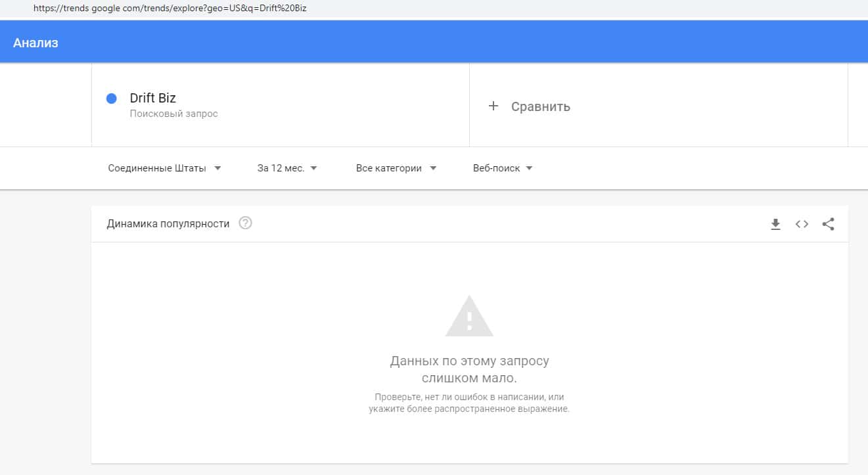
Task: Click the Данных по этому запросу слишком мало message
Action: point(469,369)
